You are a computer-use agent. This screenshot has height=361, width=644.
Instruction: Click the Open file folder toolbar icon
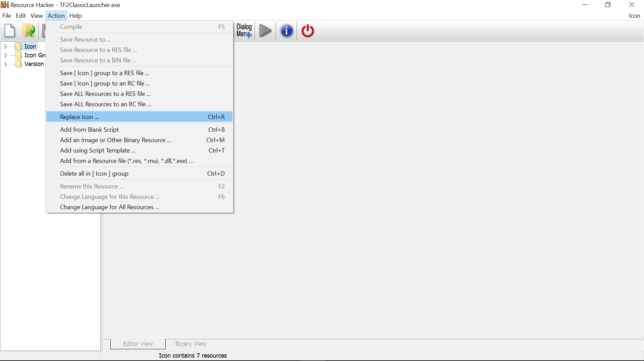tap(29, 31)
